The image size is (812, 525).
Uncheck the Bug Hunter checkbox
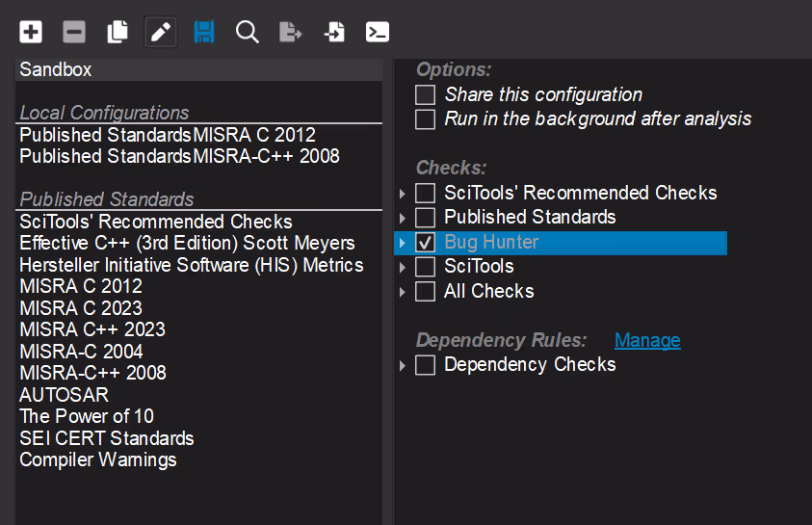point(425,243)
